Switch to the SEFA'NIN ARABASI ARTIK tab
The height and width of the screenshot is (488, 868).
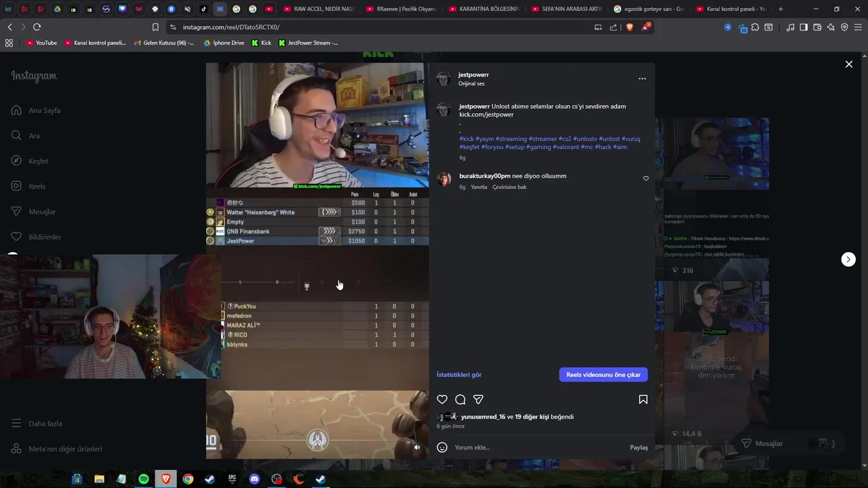point(567,9)
